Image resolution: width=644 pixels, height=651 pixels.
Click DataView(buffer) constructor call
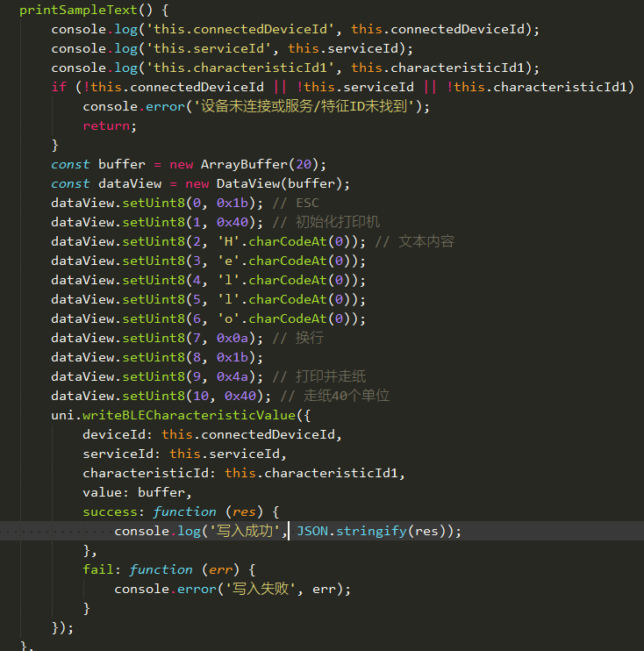279,183
